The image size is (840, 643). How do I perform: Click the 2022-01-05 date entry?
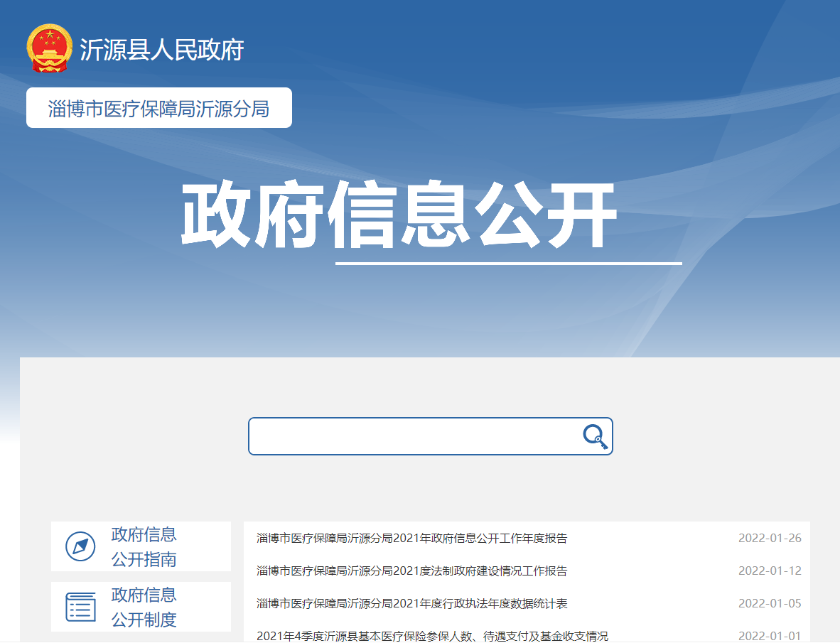pyautogui.click(x=769, y=603)
